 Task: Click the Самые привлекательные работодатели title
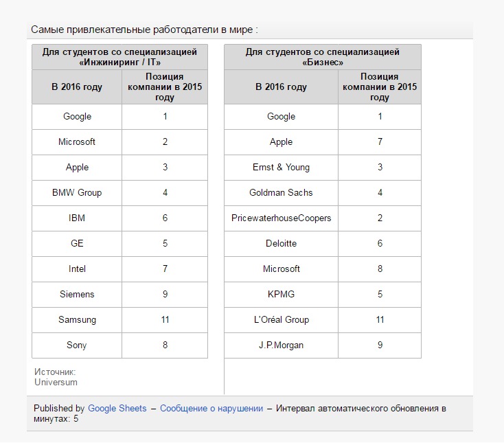point(144,30)
